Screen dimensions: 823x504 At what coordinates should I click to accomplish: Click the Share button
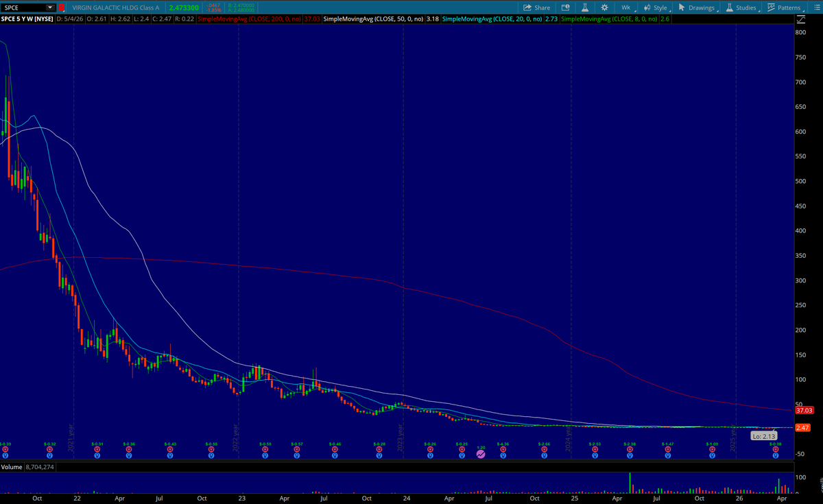pos(537,8)
